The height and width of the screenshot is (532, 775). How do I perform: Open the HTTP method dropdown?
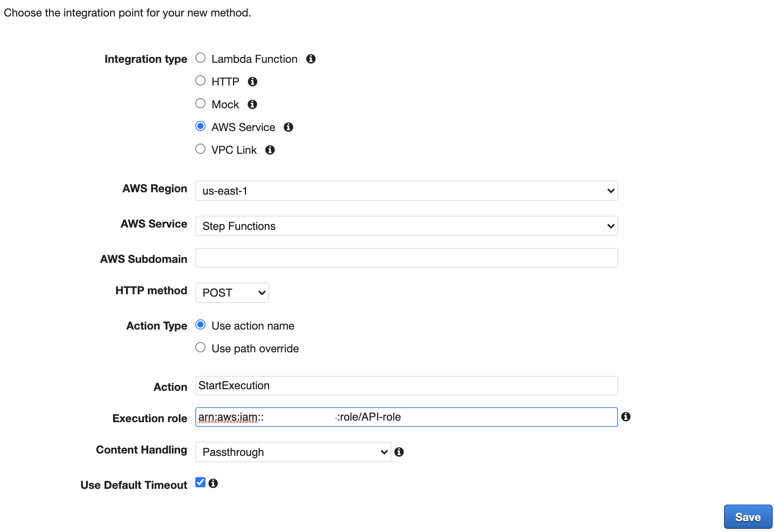232,293
